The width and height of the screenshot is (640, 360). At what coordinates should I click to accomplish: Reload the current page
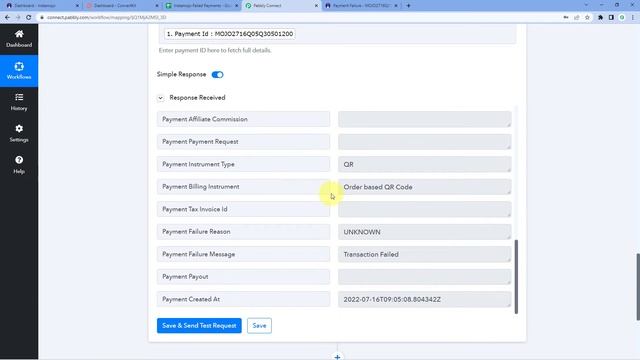pos(29,18)
